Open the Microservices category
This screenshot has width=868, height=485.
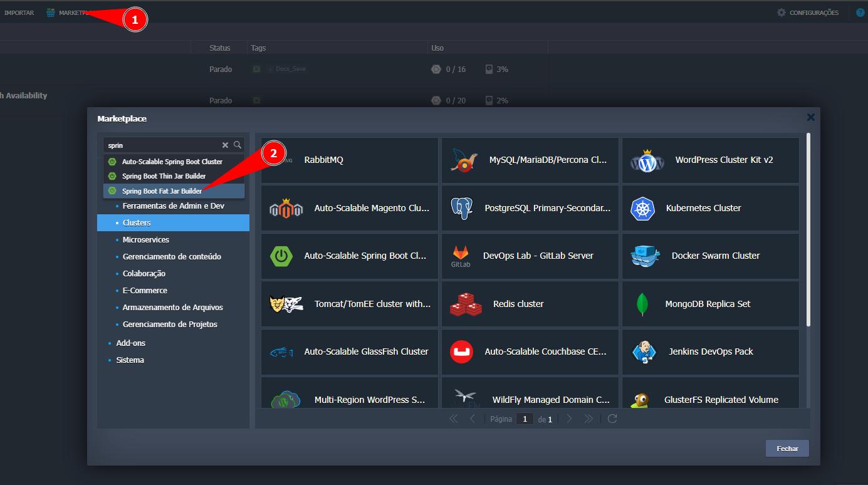145,239
